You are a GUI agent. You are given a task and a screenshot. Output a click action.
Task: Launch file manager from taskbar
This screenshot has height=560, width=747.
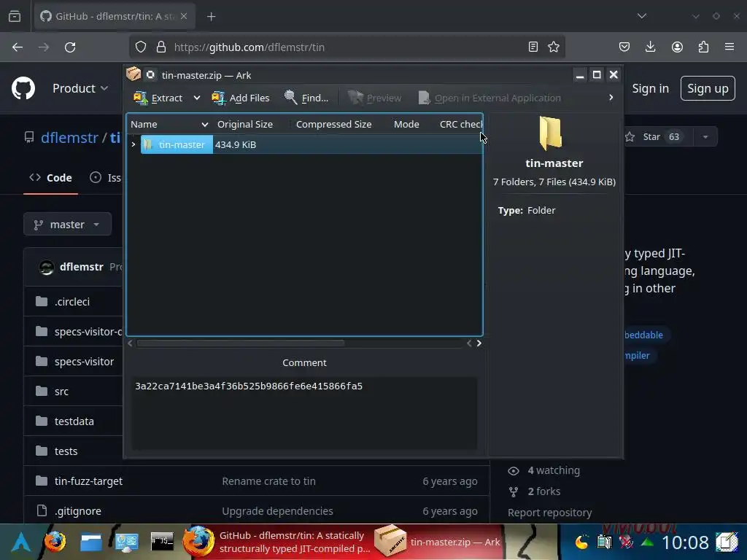(91, 542)
